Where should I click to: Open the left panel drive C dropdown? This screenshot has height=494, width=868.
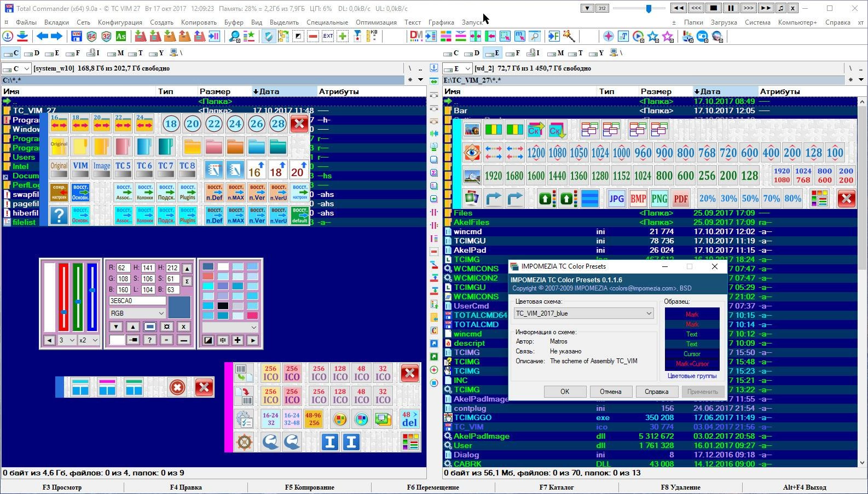pos(16,68)
